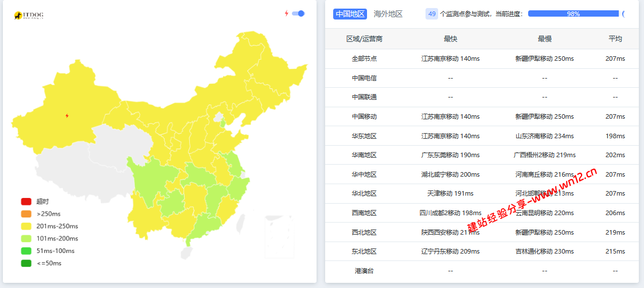Click 广西梧州2移动 219ms cell

click(x=545, y=155)
